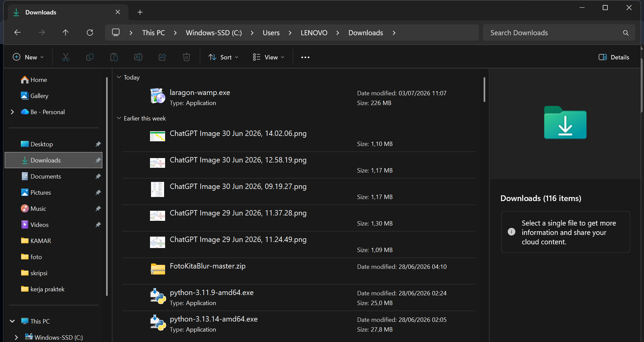644x342 pixels.
Task: Click the Copy icon in toolbar
Action: [x=90, y=57]
